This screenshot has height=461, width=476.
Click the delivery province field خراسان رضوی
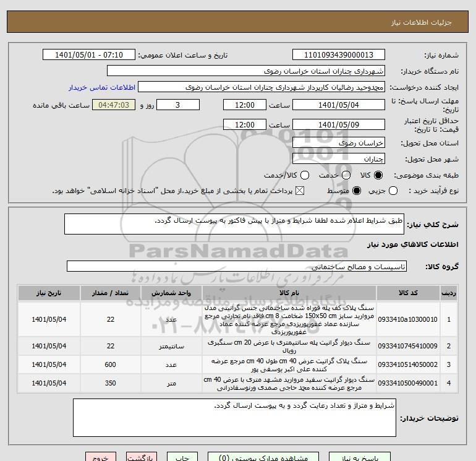[x=339, y=142]
